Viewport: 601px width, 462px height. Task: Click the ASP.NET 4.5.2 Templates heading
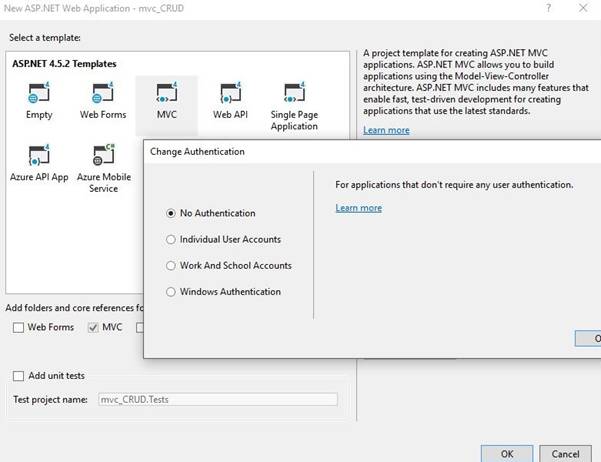click(64, 64)
